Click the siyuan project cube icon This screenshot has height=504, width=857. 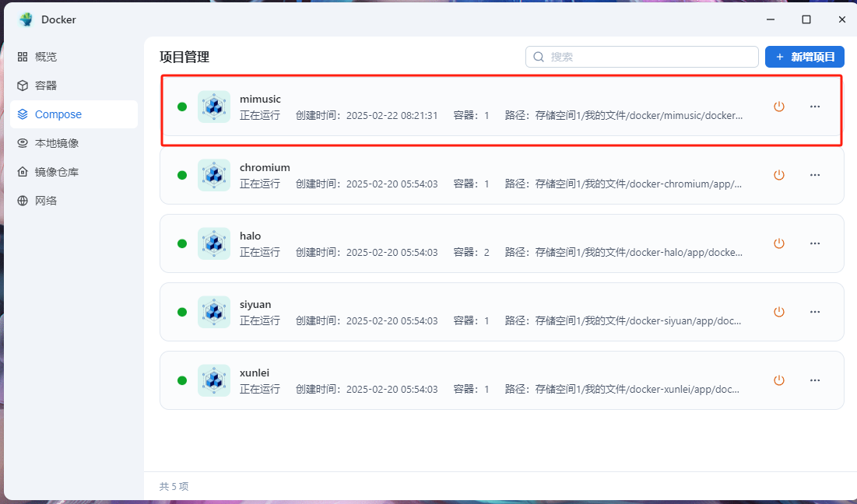(x=214, y=312)
